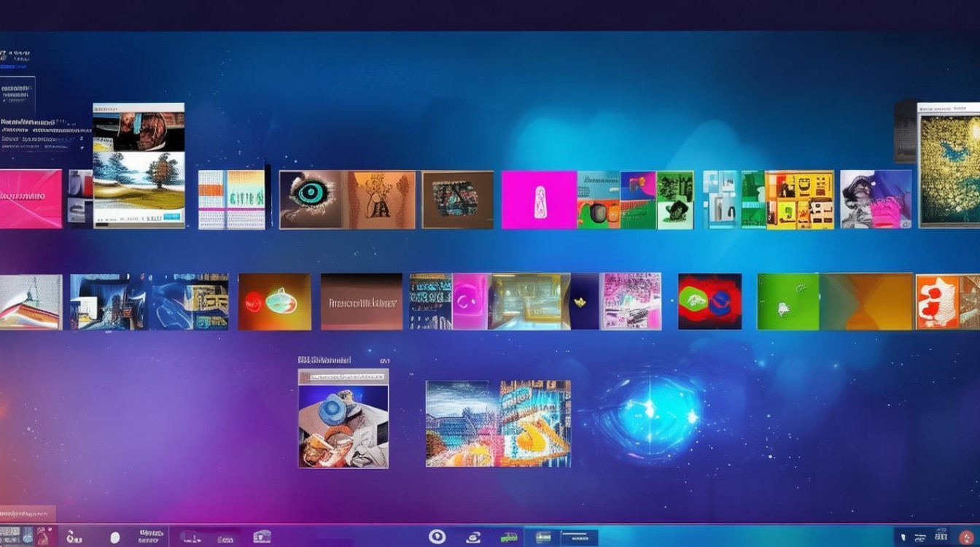Select the solid green thumbnail in the second row
Viewport: 980px width, 547px height.
point(787,301)
